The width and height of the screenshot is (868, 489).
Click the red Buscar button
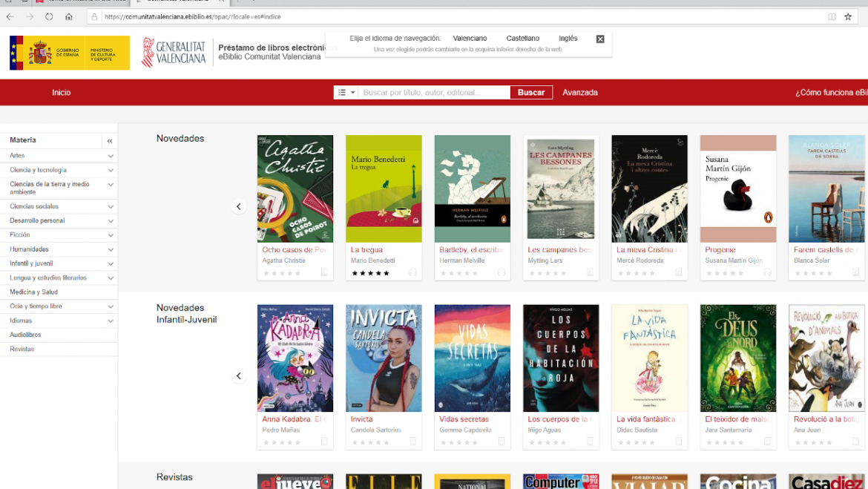531,92
